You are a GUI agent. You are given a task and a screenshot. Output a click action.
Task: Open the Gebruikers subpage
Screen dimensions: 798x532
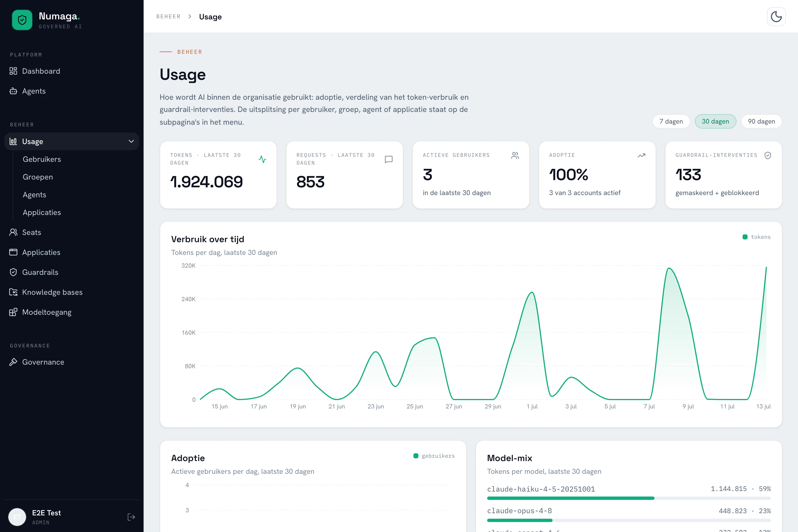pyautogui.click(x=42, y=159)
